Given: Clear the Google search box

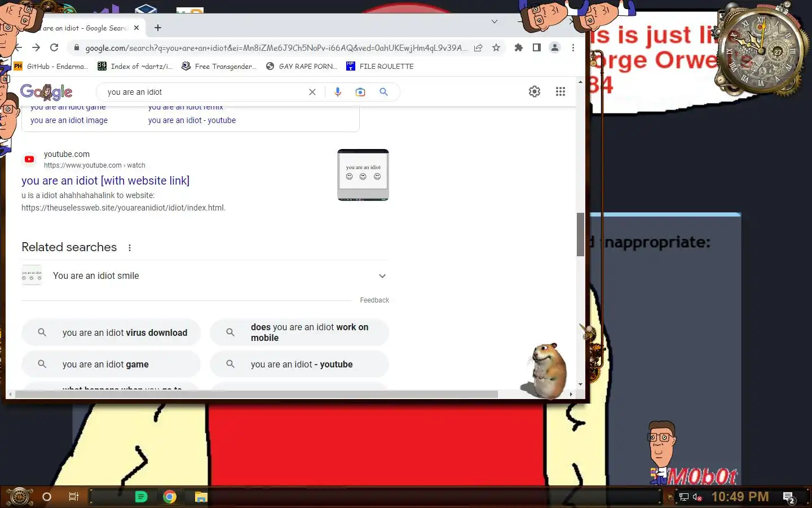Looking at the screenshot, I should coord(312,92).
